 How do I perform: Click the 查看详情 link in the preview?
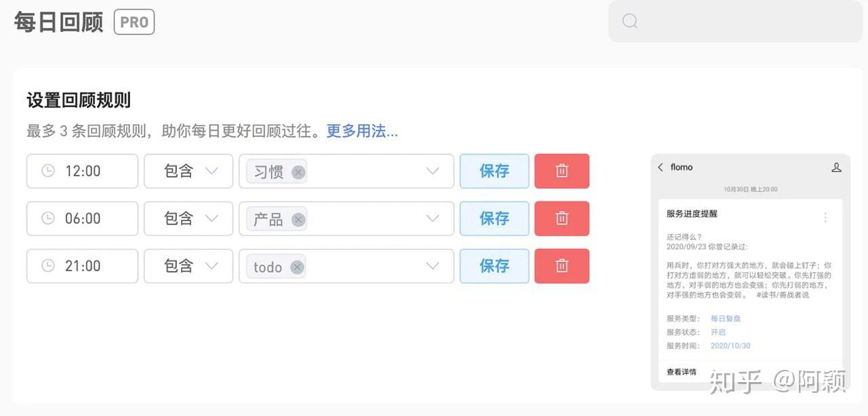680,371
